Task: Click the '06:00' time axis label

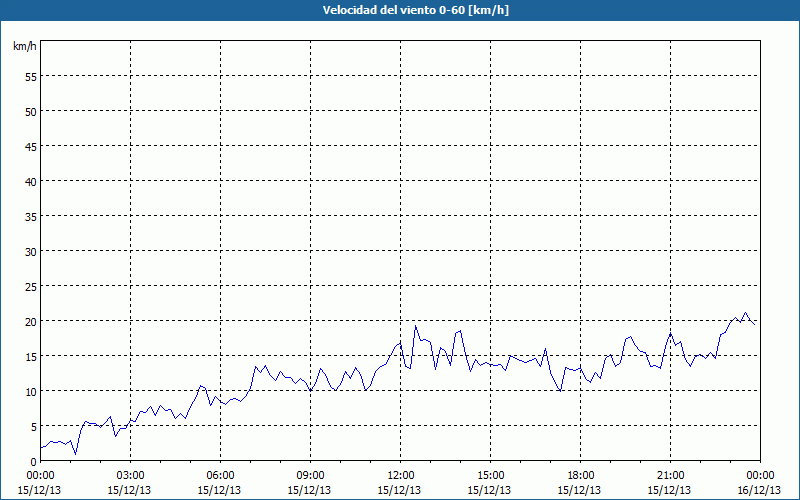Action: pos(220,475)
